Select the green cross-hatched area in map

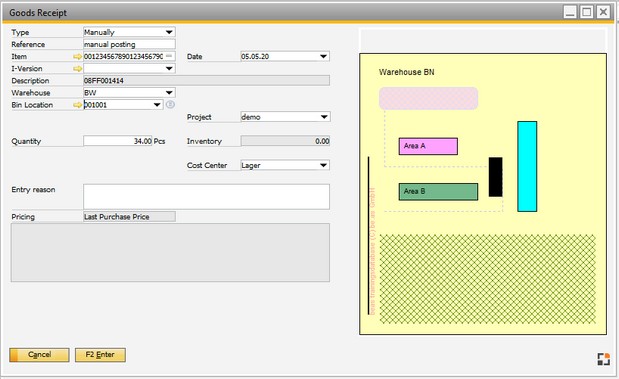[487, 279]
